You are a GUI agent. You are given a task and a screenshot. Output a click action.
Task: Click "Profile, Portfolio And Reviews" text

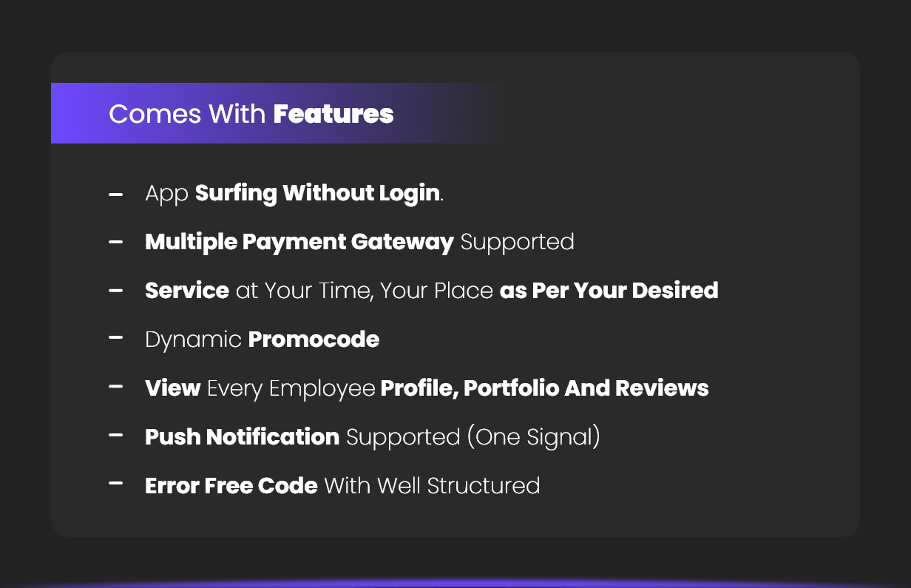pos(544,388)
